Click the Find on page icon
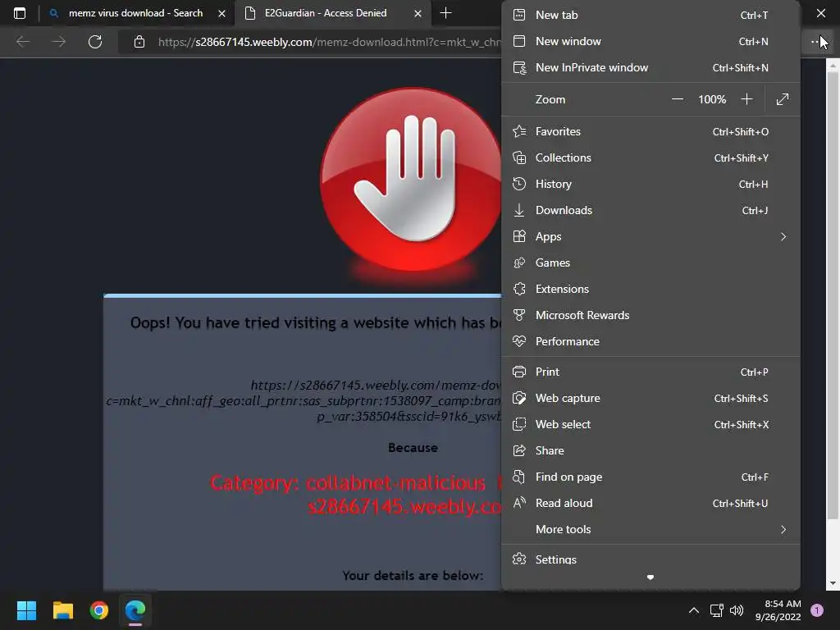Screen dimensions: 840x630 519,477
